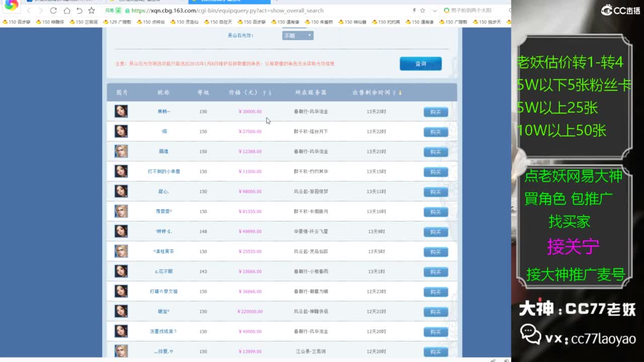Sort by remaining sale time descending arrow
This screenshot has width=644, height=362.
pos(400,93)
